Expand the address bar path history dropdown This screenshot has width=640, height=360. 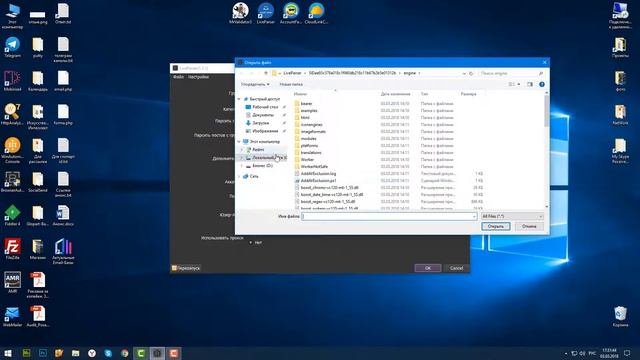coord(464,73)
